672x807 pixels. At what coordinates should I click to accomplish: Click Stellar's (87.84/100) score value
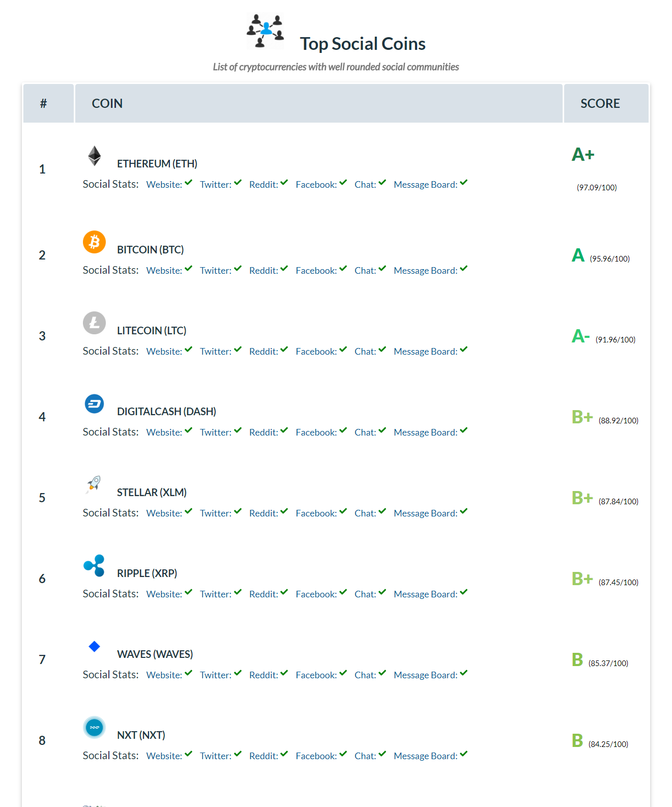click(619, 502)
